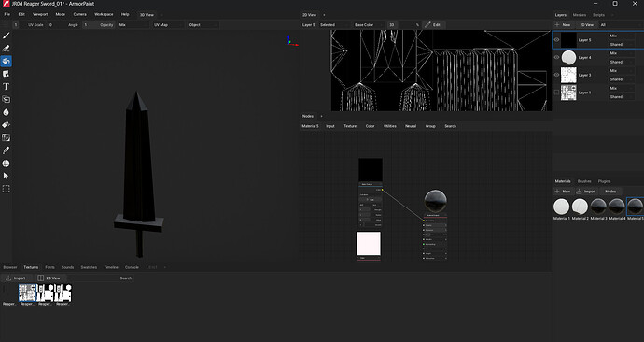Adjust the Opacity slider in toolbar

pos(99,25)
